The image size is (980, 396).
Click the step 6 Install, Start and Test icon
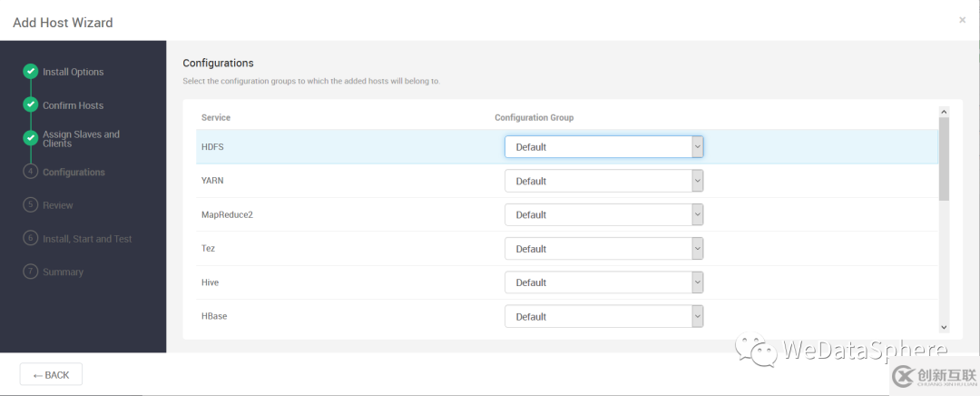point(30,239)
